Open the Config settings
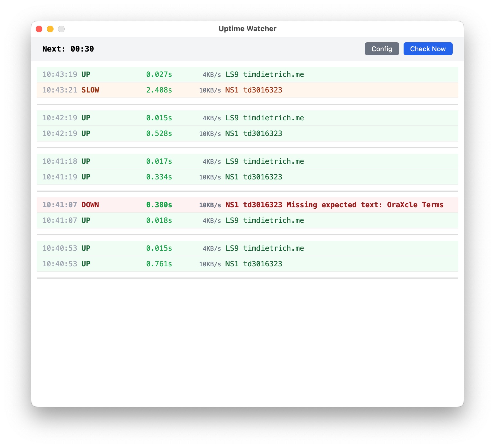 (382, 49)
